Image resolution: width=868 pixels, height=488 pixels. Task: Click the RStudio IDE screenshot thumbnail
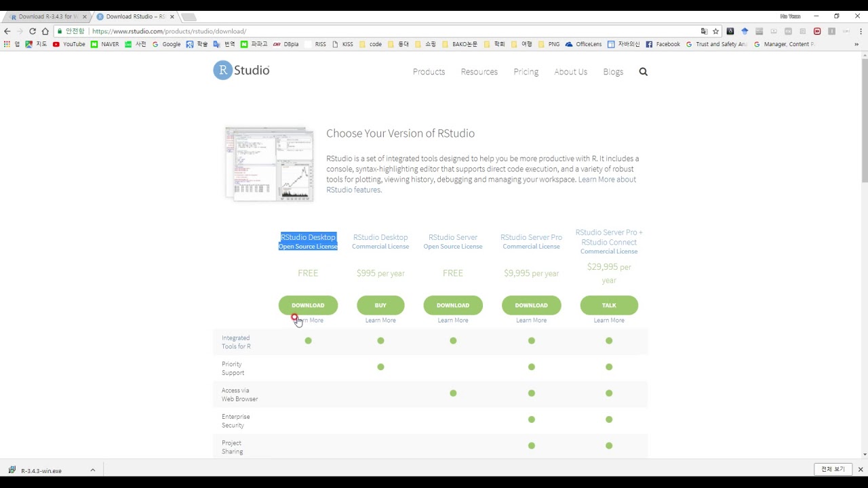270,164
